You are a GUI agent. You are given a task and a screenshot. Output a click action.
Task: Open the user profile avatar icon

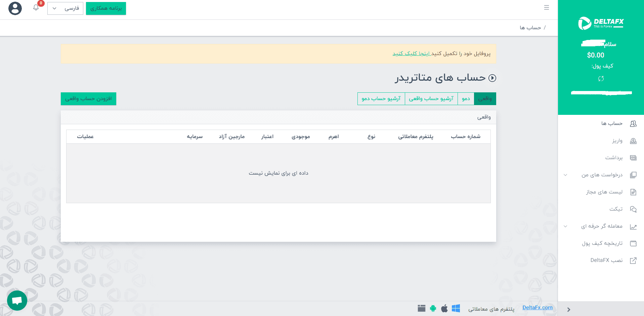click(x=15, y=8)
